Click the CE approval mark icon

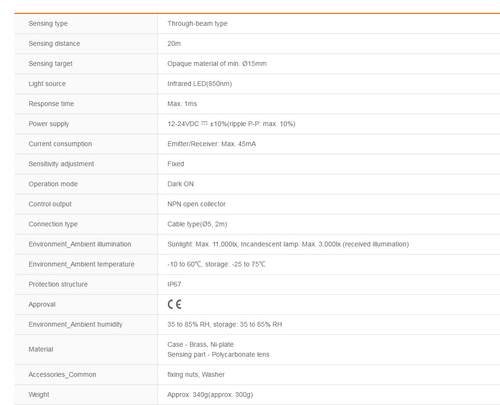[174, 304]
